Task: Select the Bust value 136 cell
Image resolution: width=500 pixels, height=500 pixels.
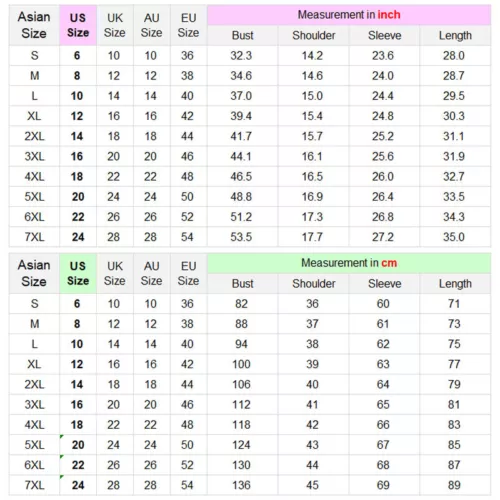Action: click(242, 485)
